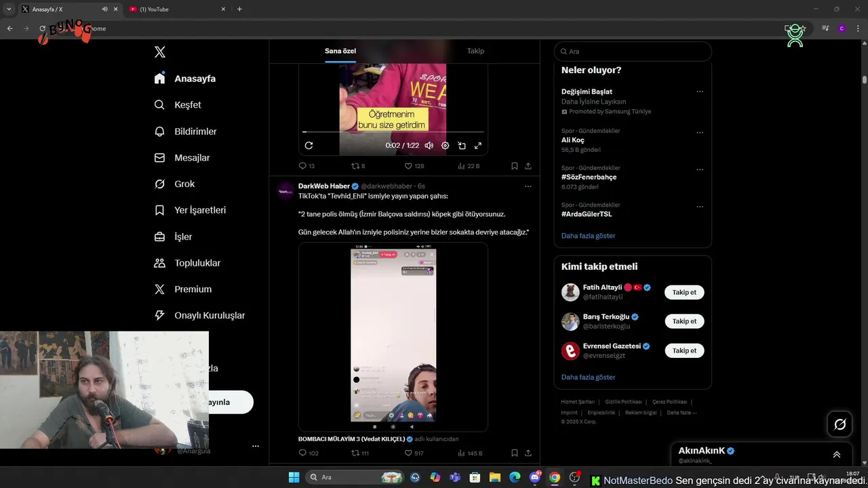
Task: Switch to the Takip tab
Action: coord(475,51)
